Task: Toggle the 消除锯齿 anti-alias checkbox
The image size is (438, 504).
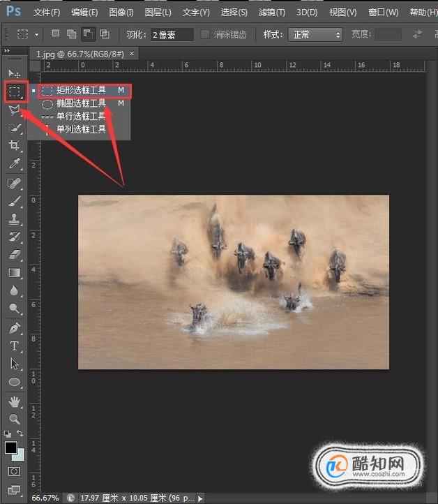Action: (x=205, y=34)
